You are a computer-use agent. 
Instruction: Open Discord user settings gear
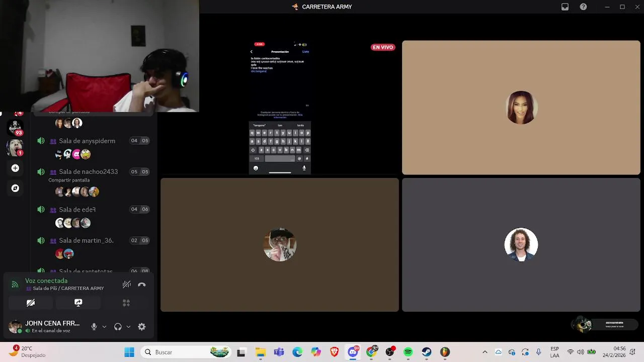(142, 327)
